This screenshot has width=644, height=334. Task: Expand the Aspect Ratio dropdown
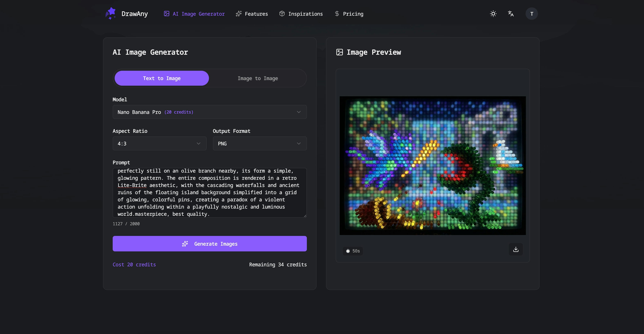coord(159,143)
